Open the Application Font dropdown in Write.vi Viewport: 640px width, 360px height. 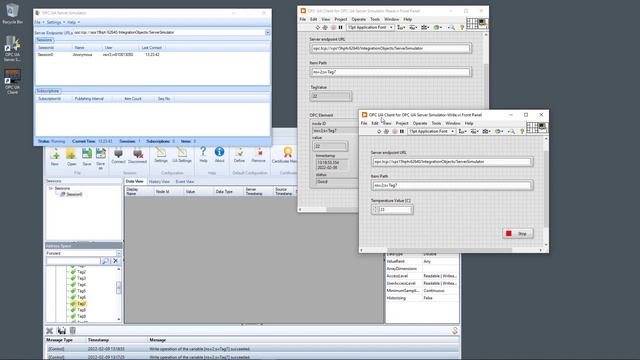432,131
